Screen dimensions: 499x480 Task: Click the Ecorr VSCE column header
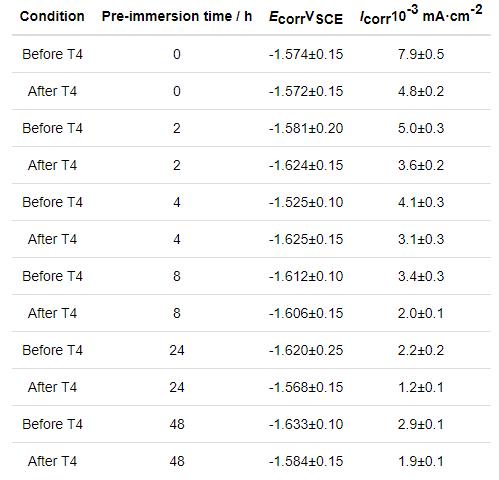pyautogui.click(x=306, y=17)
